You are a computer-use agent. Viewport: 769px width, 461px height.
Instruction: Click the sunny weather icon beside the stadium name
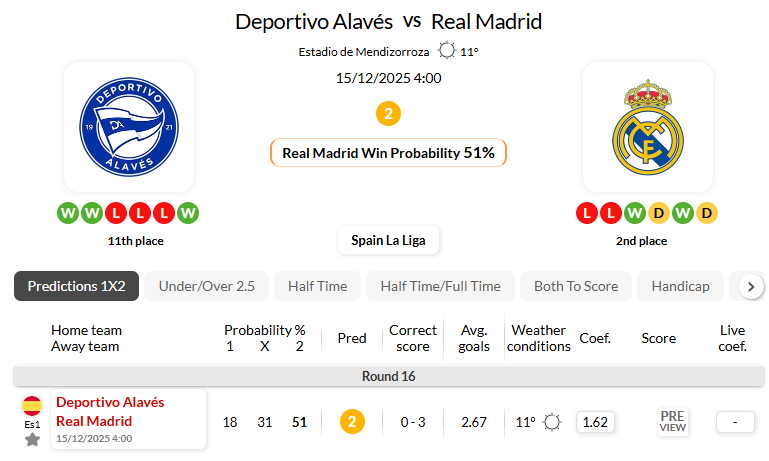pos(446,51)
